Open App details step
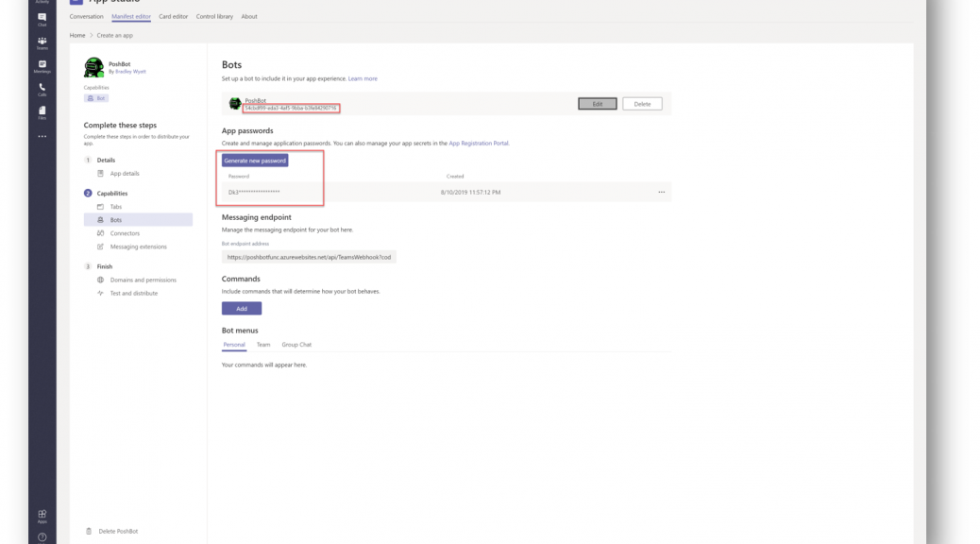This screenshot has width=980, height=544. tap(125, 173)
